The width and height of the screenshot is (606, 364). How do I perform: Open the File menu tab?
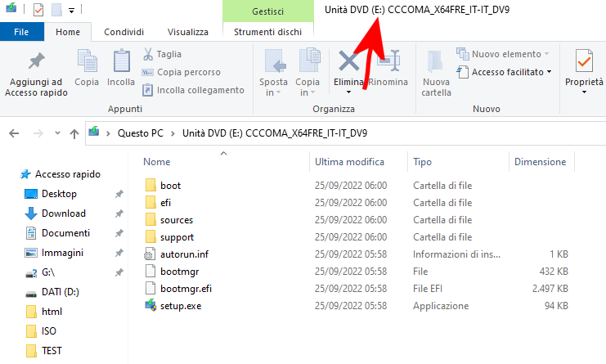[21, 32]
